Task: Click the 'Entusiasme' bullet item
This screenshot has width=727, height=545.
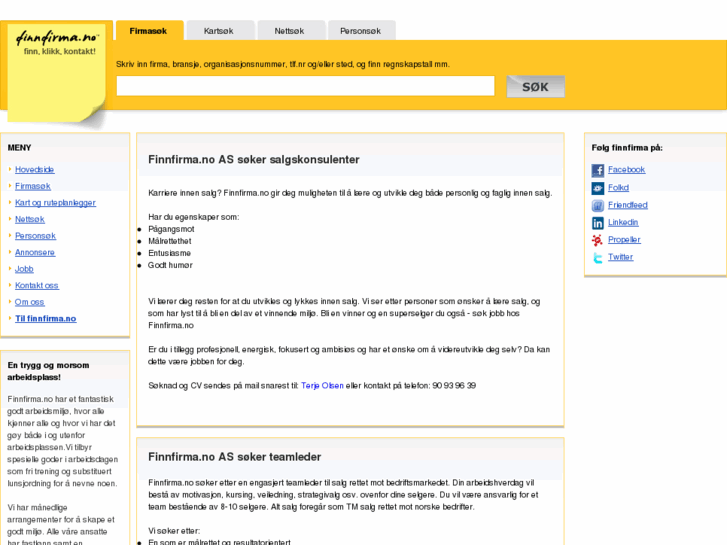Action: (169, 253)
